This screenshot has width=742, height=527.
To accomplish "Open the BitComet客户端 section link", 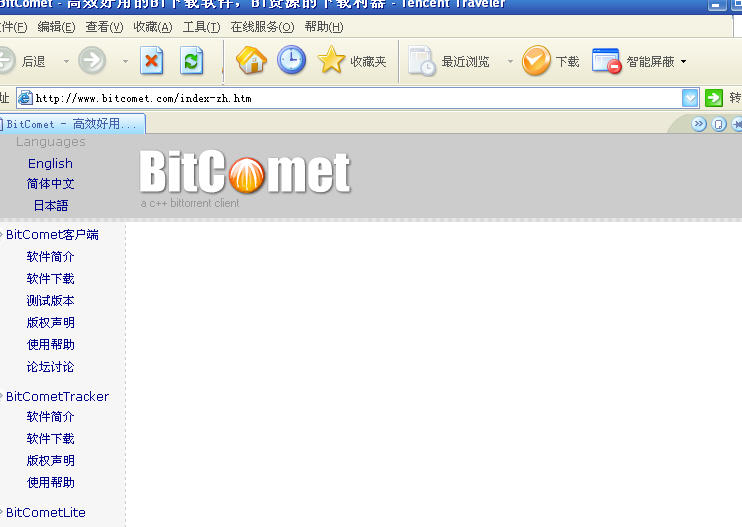I will 52,235.
